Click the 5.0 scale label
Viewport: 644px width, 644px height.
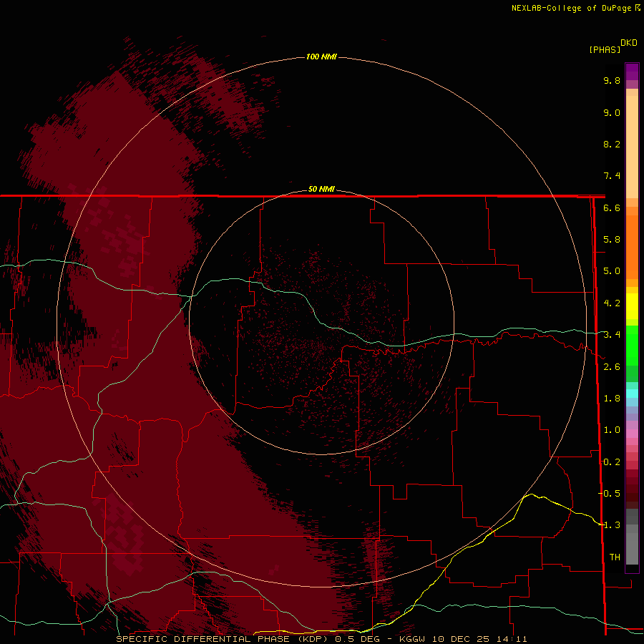(612, 271)
